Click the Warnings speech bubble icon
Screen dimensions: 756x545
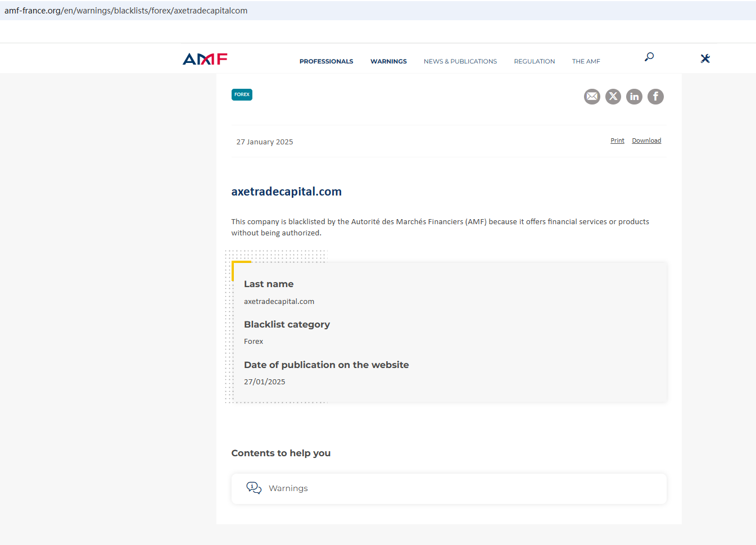[x=254, y=488]
